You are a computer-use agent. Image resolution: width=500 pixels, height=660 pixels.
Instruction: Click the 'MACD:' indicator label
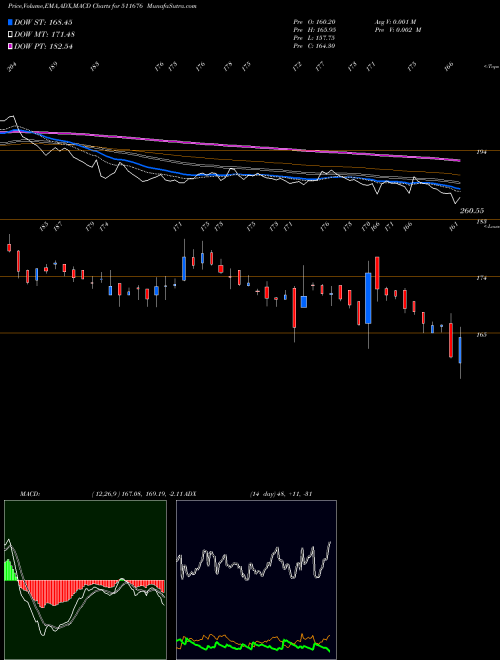(29, 493)
